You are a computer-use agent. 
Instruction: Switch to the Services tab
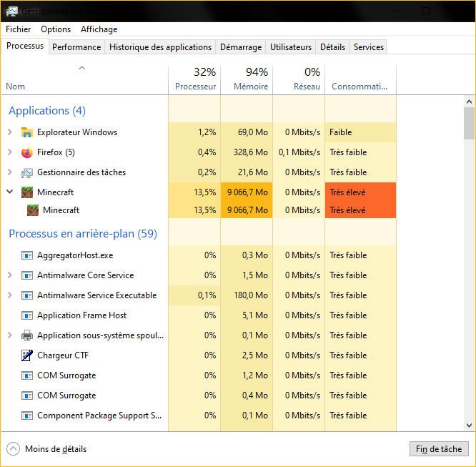click(x=369, y=47)
